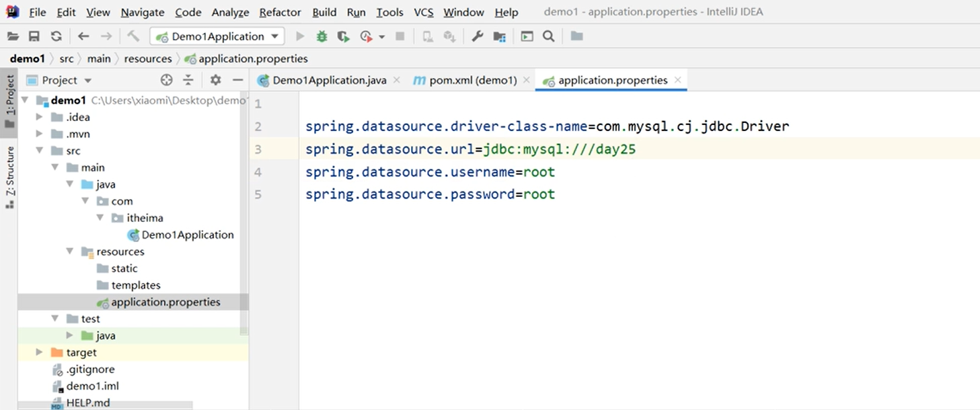The height and width of the screenshot is (410, 980).
Task: Click the Search Everywhere magnifier icon
Action: coord(549,36)
